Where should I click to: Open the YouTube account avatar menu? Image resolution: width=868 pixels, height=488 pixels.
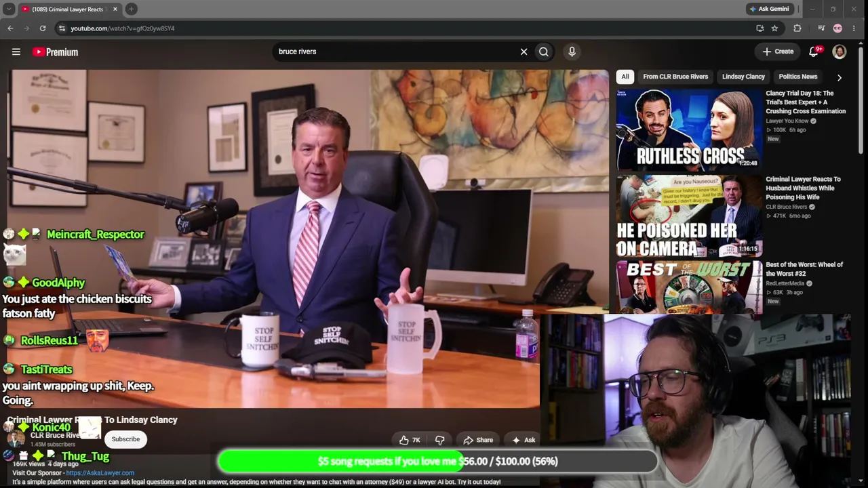[x=840, y=52]
